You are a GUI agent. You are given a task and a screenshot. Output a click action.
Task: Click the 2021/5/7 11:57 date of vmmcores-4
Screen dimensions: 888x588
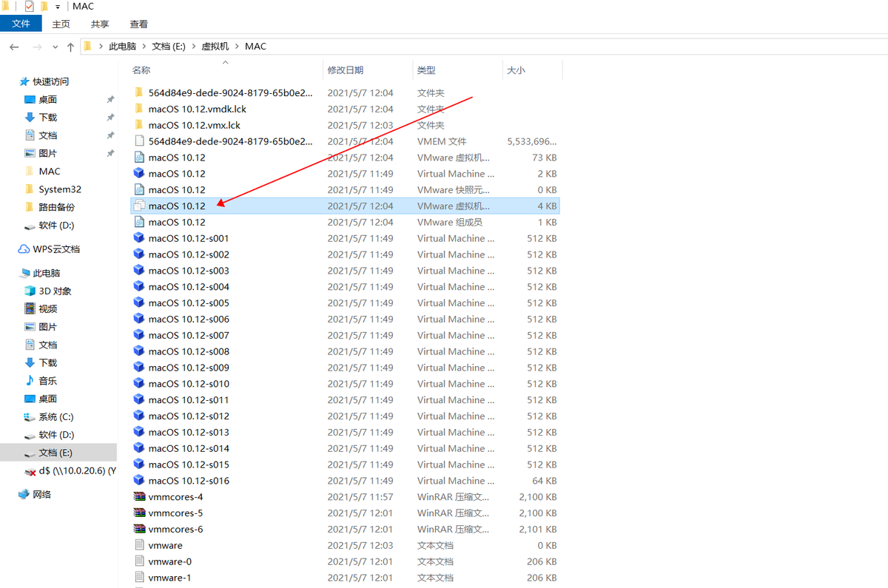tap(360, 497)
